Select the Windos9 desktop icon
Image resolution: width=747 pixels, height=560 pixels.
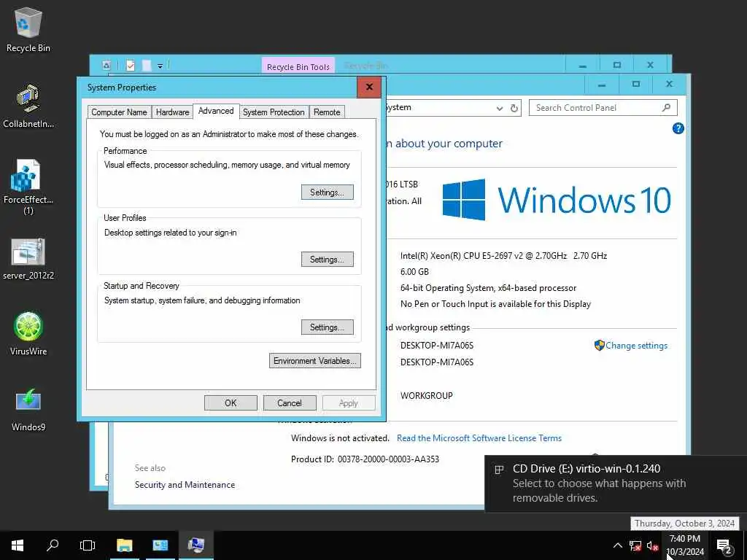coord(28,410)
